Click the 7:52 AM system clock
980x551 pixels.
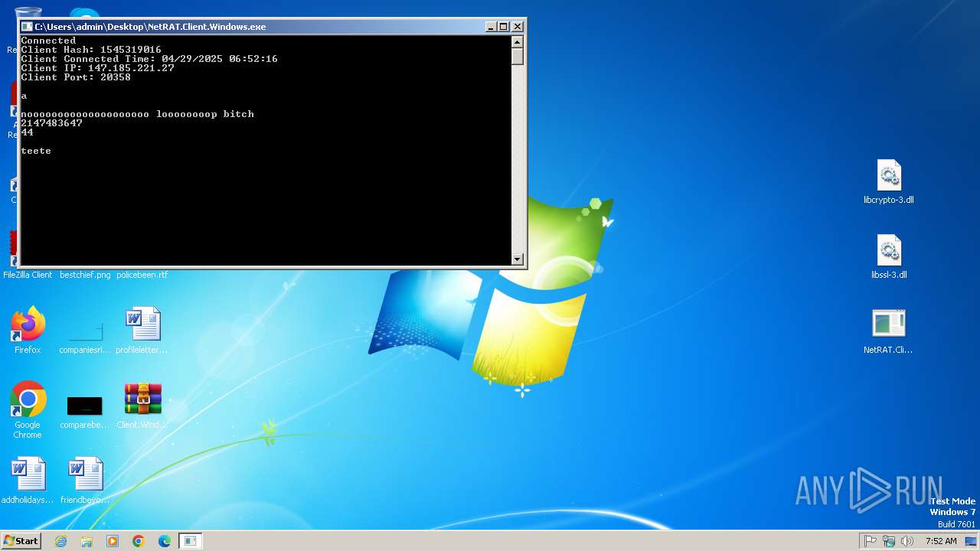pos(941,541)
